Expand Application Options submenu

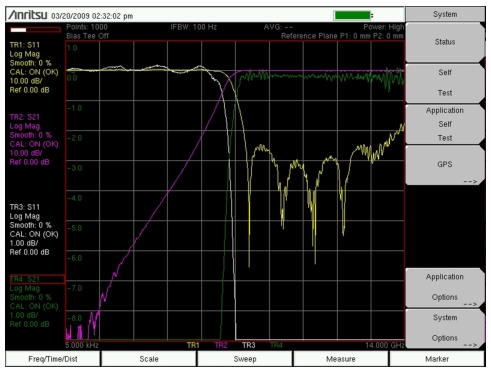pos(445,287)
